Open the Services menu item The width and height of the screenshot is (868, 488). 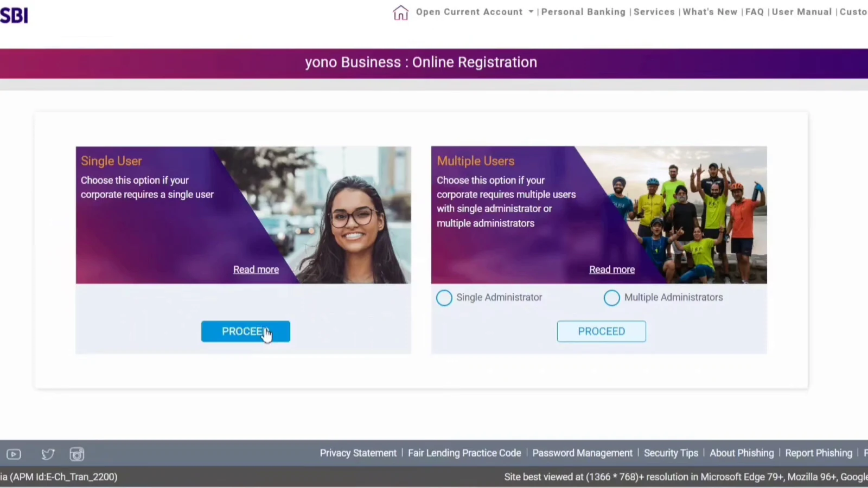coord(654,12)
